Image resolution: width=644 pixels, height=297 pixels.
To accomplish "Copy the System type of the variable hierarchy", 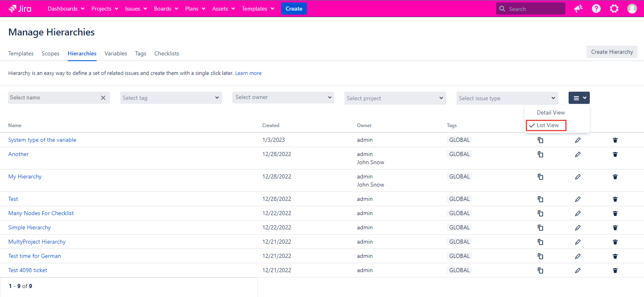I will pyautogui.click(x=540, y=140).
